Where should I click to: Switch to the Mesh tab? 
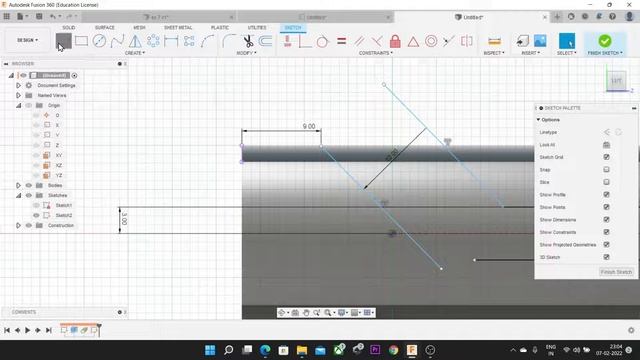pyautogui.click(x=139, y=27)
